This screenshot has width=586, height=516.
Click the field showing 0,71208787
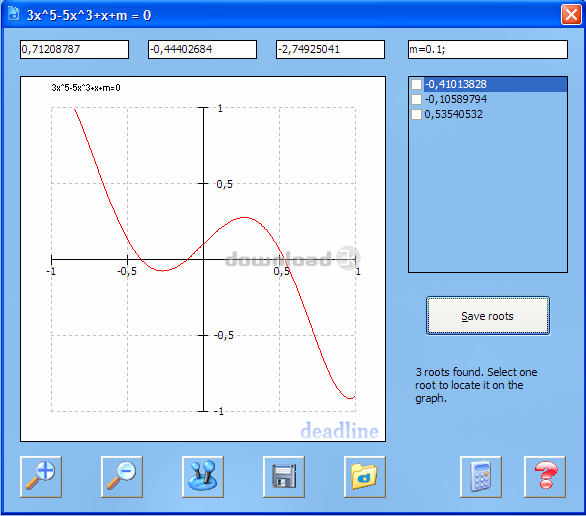(x=74, y=49)
